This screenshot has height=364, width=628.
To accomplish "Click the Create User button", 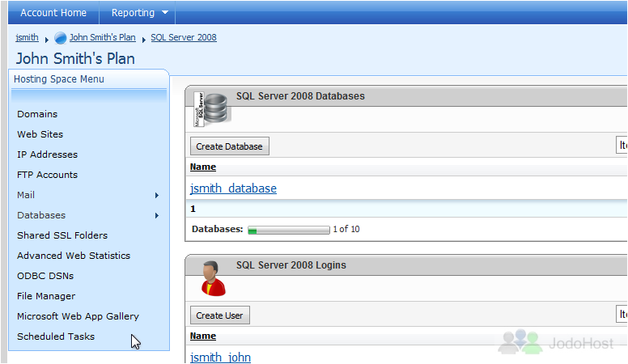I will coord(219,315).
